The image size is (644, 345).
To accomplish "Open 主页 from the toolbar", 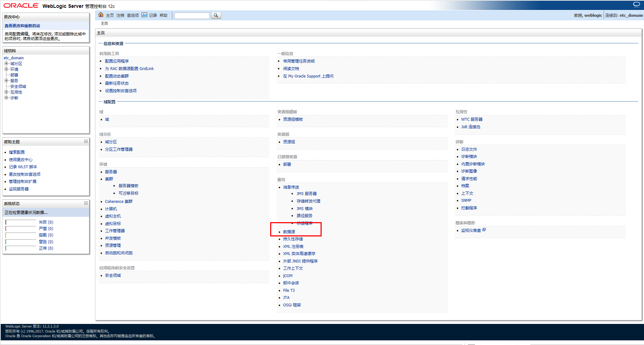I will pyautogui.click(x=110, y=15).
